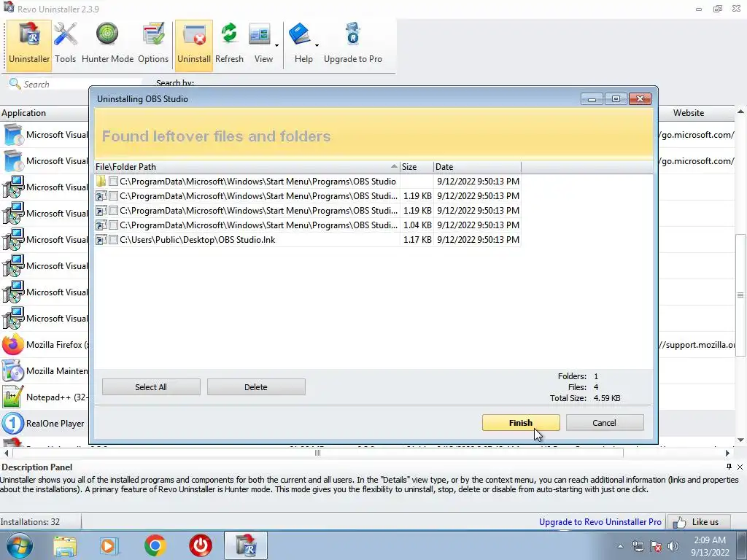
Task: Click the Application column header
Action: pos(44,113)
